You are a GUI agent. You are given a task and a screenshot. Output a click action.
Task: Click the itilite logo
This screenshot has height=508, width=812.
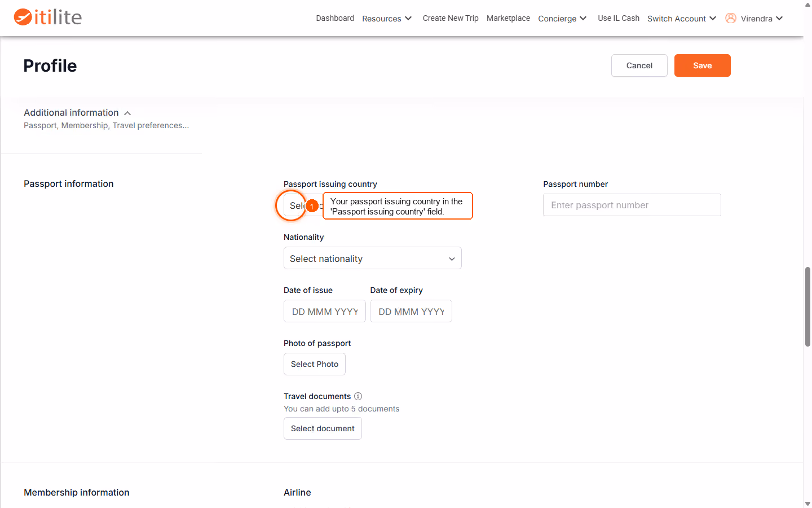(48, 17)
